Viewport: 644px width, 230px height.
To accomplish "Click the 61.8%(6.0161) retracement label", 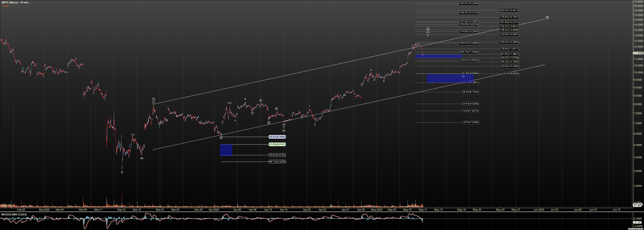I will (x=277, y=144).
